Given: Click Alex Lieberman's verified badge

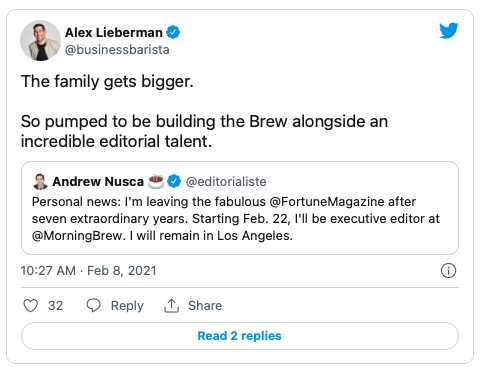Looking at the screenshot, I should click(173, 32).
